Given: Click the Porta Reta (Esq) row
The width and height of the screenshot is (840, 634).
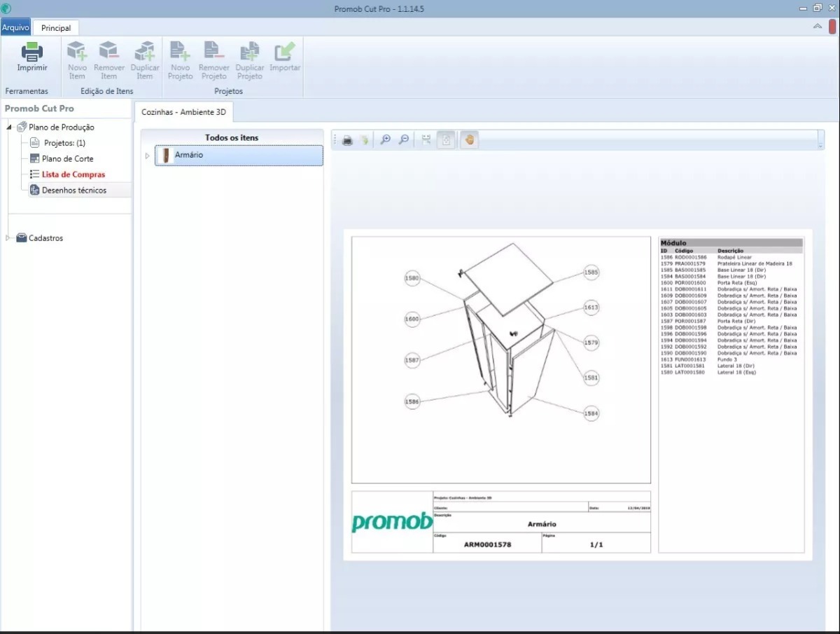Looking at the screenshot, I should tap(731, 282).
